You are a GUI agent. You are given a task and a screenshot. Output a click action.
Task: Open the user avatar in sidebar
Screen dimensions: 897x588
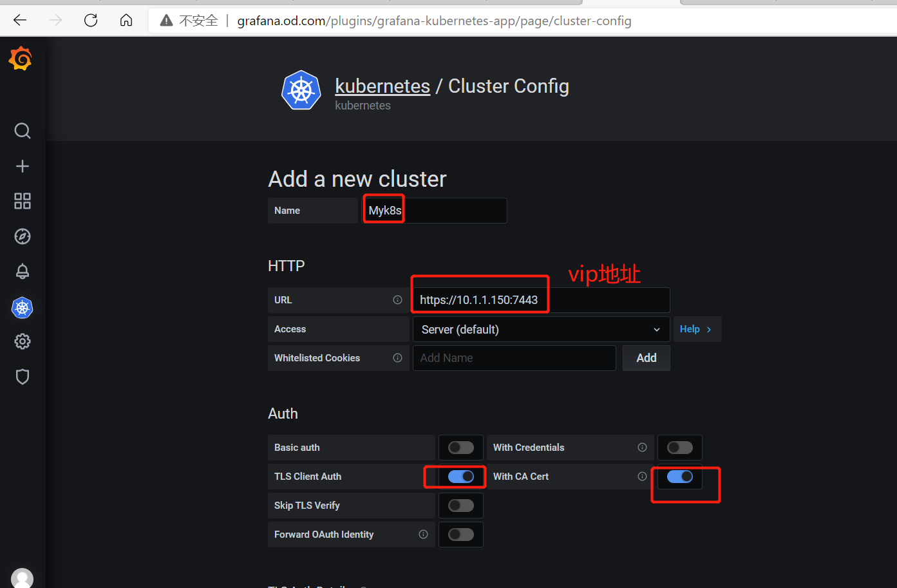pyautogui.click(x=23, y=578)
